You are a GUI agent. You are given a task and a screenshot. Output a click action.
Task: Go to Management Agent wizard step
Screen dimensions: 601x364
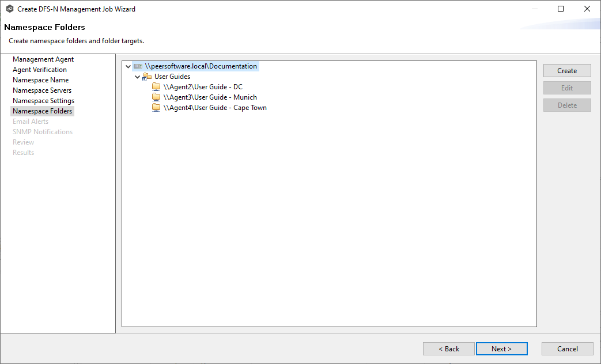(x=43, y=59)
